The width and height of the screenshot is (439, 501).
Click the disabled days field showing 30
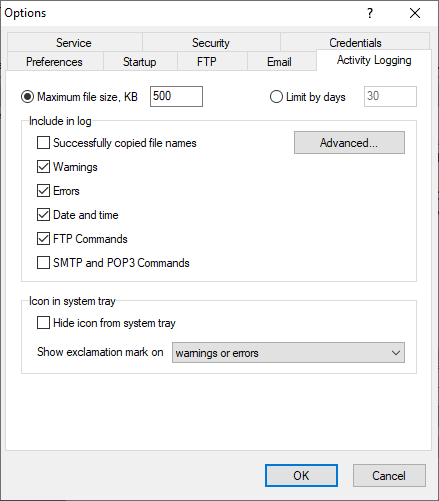(390, 96)
